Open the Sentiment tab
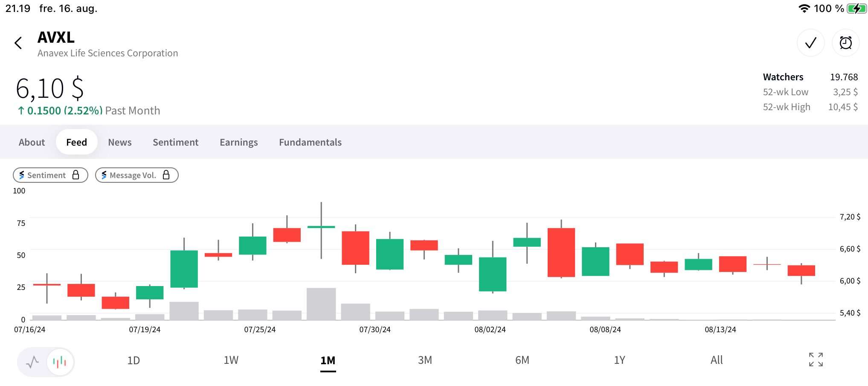This screenshot has width=868, height=386. pos(176,142)
